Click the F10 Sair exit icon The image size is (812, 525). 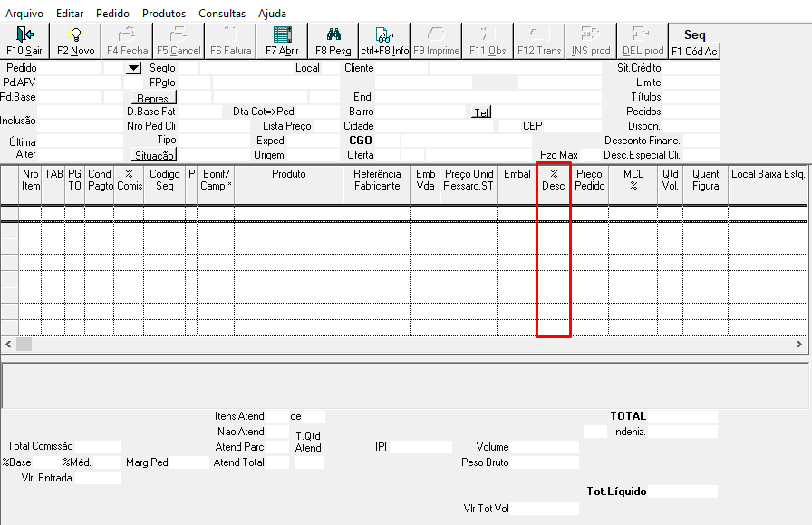(x=24, y=41)
